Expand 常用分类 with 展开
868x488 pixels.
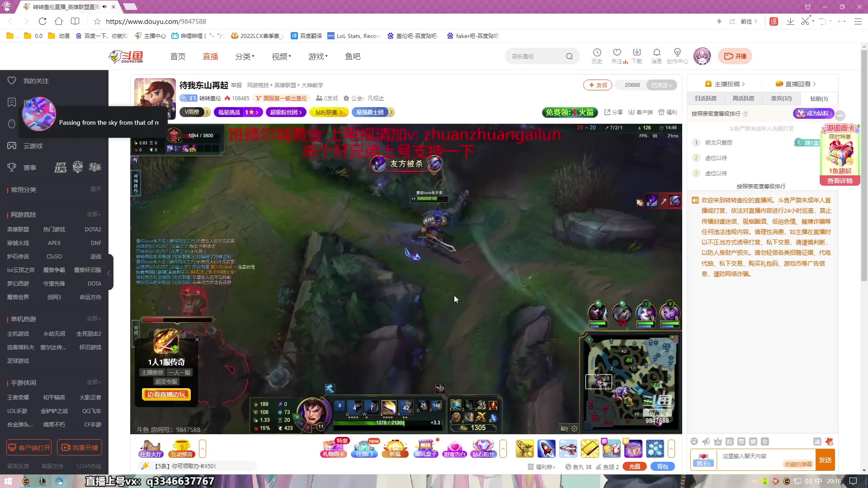pos(95,189)
